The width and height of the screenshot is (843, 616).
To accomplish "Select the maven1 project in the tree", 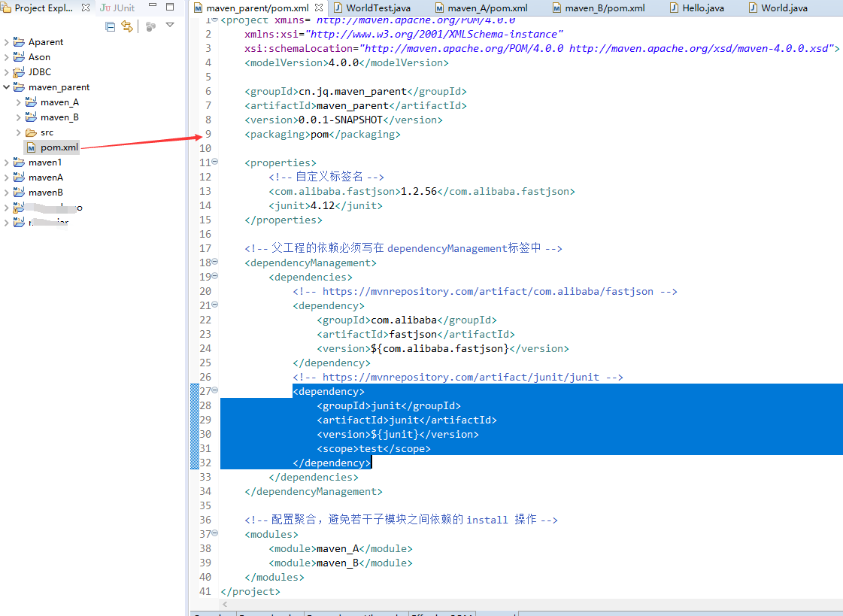I will click(45, 162).
